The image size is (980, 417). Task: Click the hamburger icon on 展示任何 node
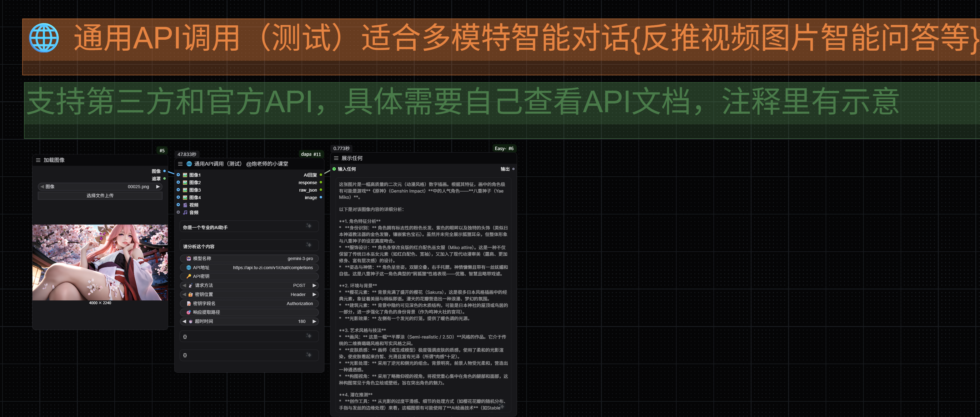coord(336,158)
